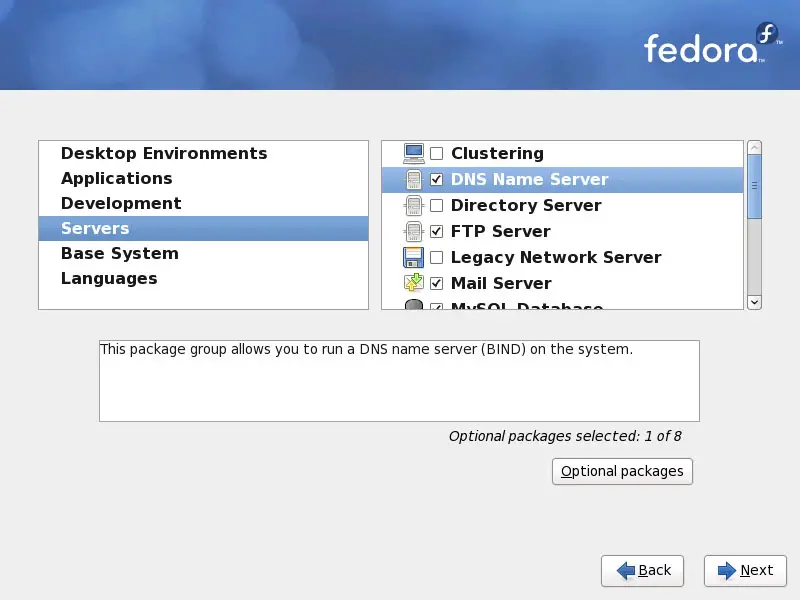Select the Languages category
The height and width of the screenshot is (600, 800).
[204, 278]
